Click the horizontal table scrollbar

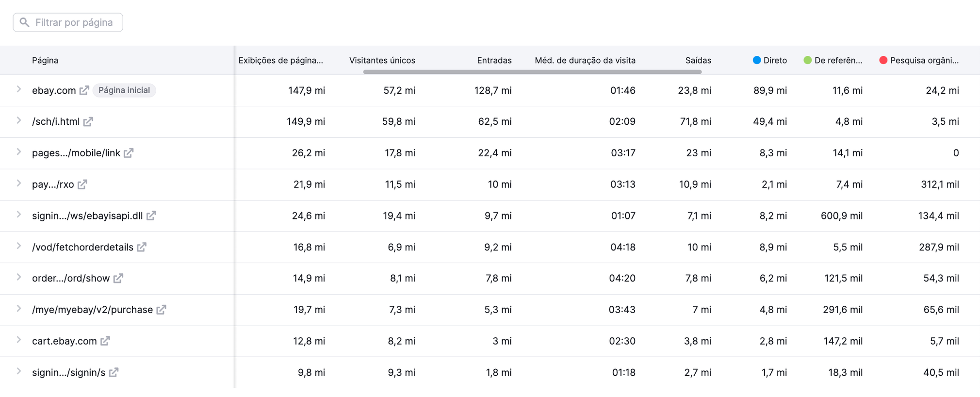(532, 72)
